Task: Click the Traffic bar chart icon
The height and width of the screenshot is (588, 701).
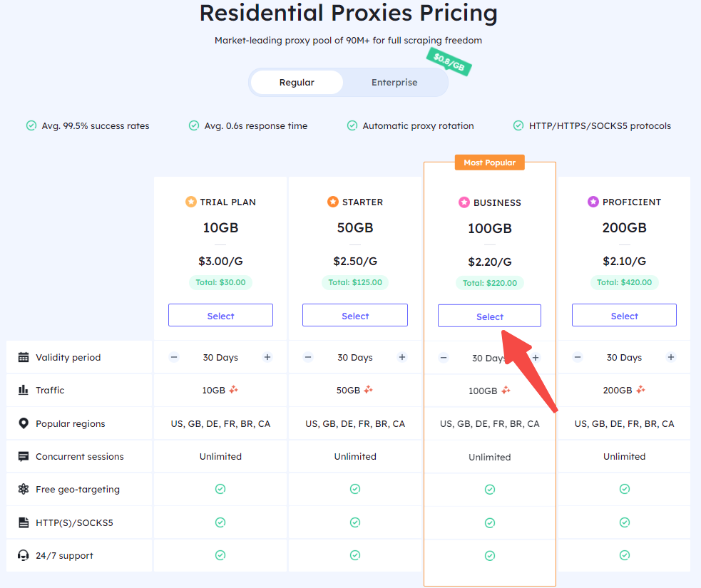Action: click(24, 390)
